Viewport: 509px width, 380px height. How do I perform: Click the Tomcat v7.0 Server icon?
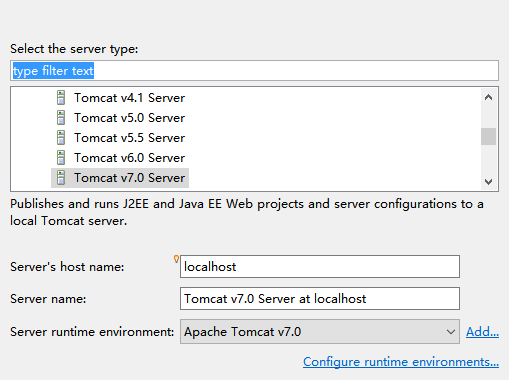[61, 178]
